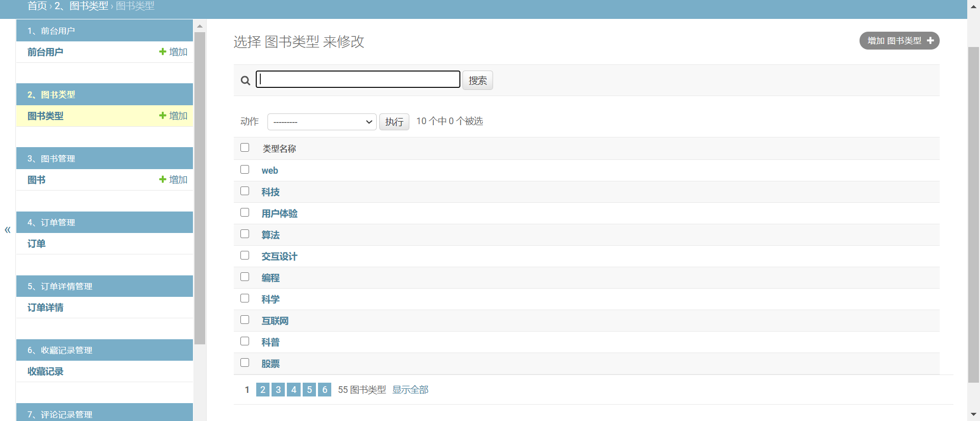Open the 科学 type entry

[x=271, y=299]
